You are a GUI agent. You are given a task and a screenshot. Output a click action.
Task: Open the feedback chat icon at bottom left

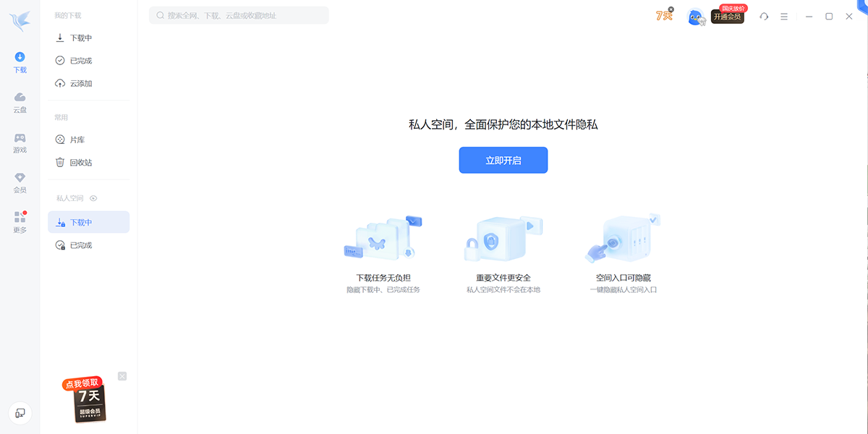click(x=20, y=412)
